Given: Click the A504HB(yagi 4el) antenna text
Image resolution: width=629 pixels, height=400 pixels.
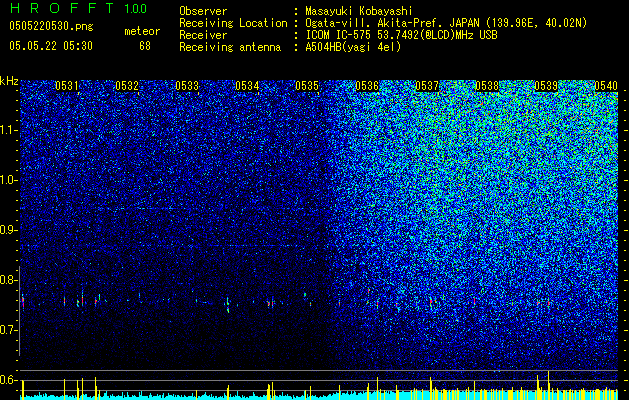Looking at the screenshot, I should [x=353, y=47].
